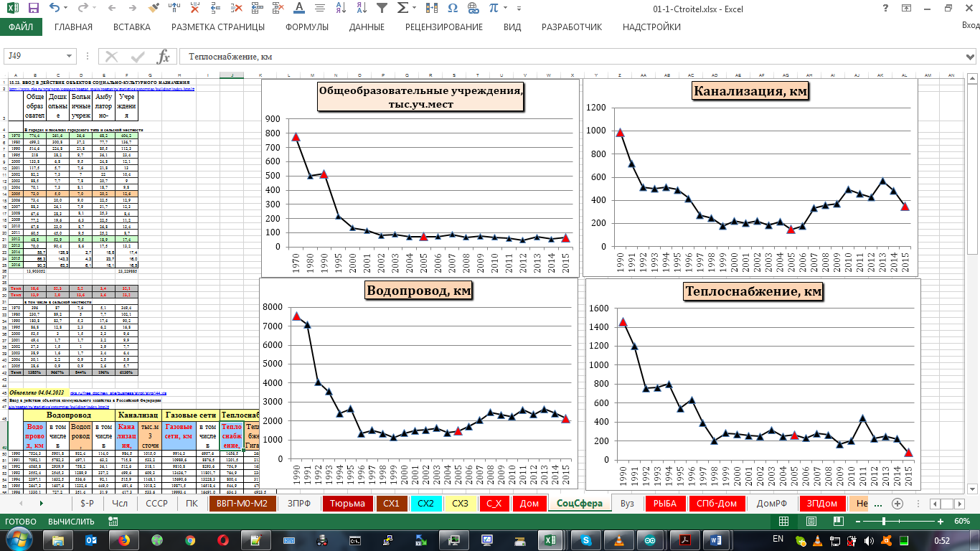
Task: Switch to Normal view in status bar
Action: (783, 522)
